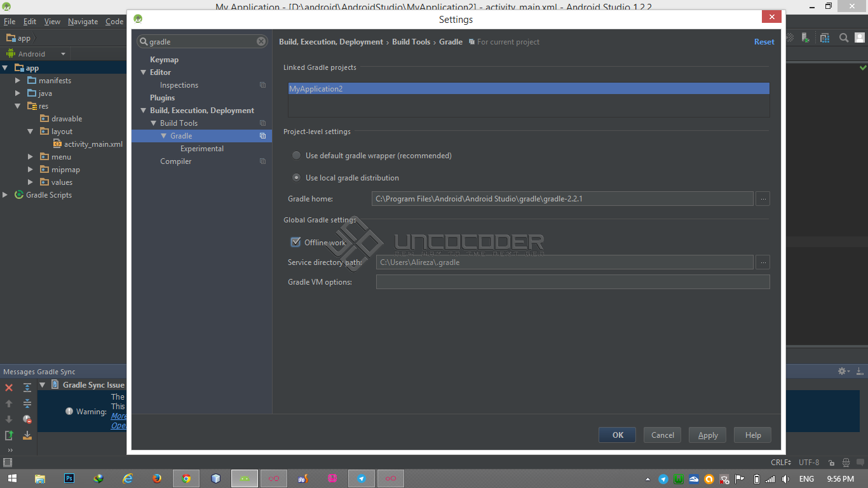The height and width of the screenshot is (488, 868).
Task: Close the Messages Gradle Sync red X
Action: coord(9,388)
